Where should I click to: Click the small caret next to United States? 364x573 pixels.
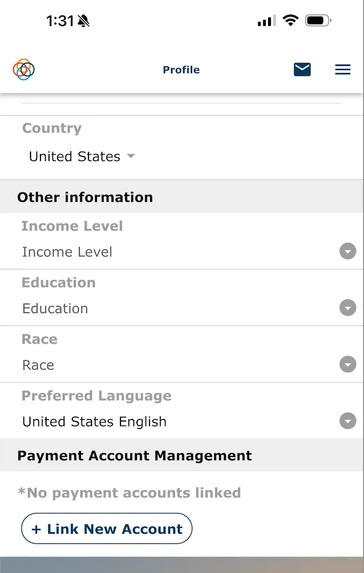tap(131, 156)
